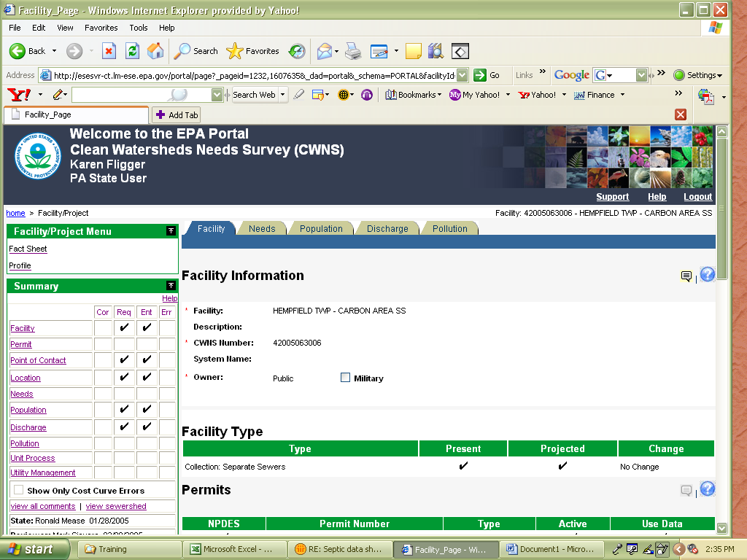
Task: Expand the My Yahoo! dropdown
Action: [x=508, y=95]
